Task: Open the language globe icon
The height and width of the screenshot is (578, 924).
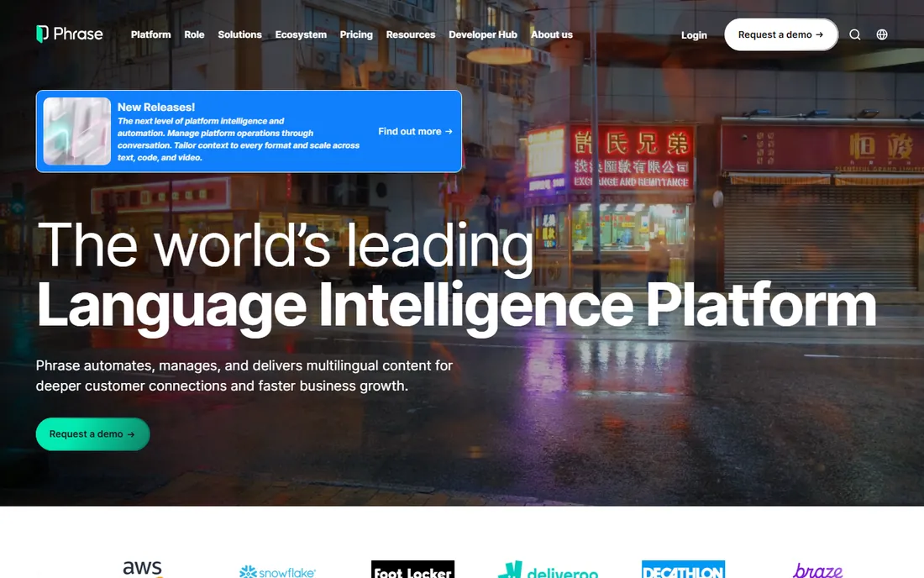Action: 881,34
